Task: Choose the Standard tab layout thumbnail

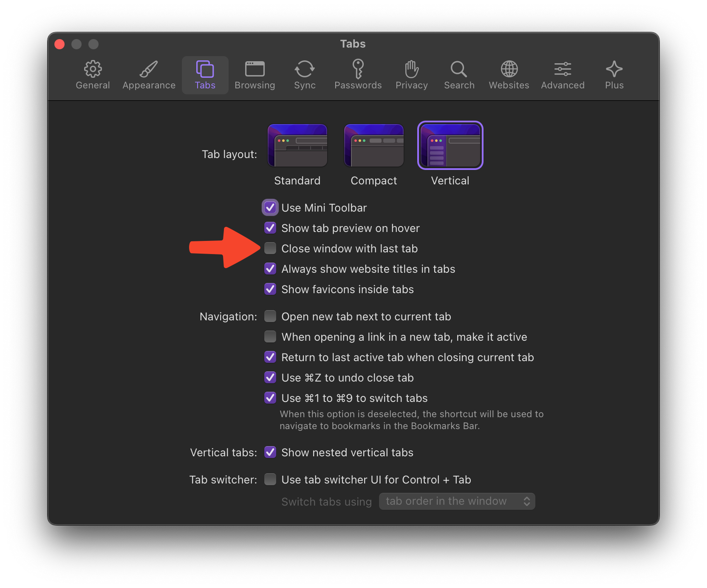Action: click(297, 145)
